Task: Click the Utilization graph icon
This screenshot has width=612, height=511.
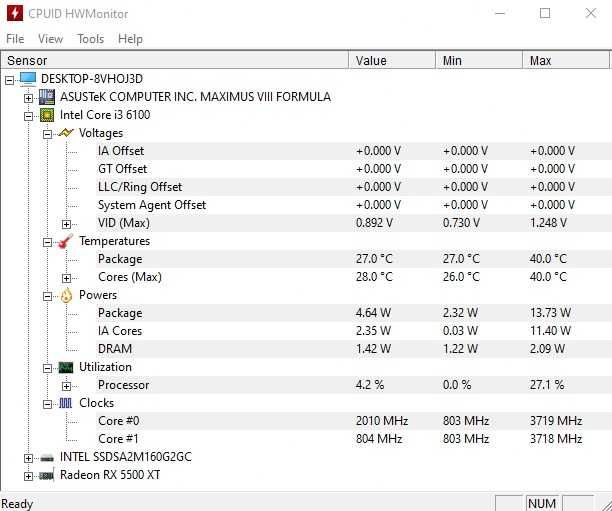Action: tap(66, 367)
